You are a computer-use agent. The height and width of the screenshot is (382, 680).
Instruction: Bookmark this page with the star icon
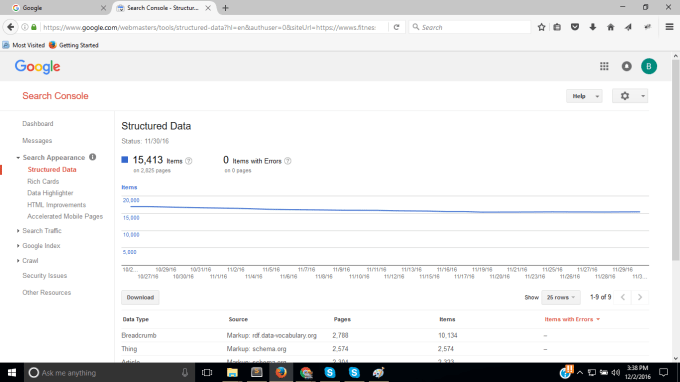541,27
